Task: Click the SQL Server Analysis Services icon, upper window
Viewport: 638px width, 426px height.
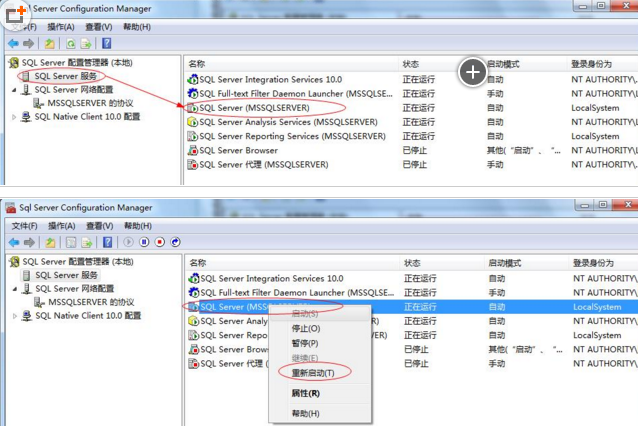Action: pyautogui.click(x=192, y=122)
